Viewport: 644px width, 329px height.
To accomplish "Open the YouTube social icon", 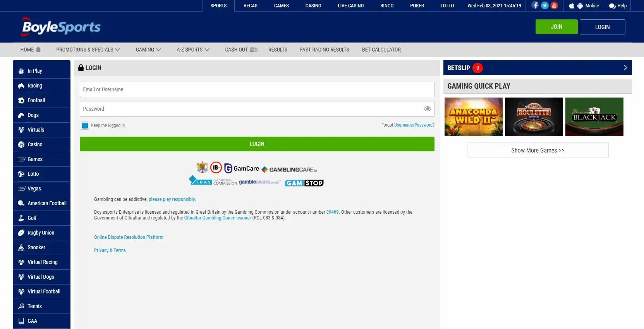I will pyautogui.click(x=554, y=5).
